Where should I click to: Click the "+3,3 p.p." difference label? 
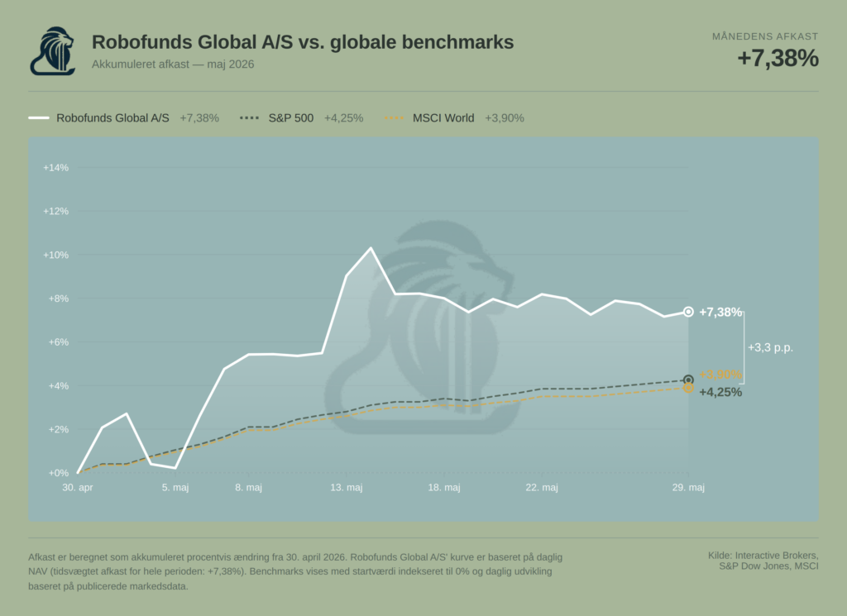[770, 347]
